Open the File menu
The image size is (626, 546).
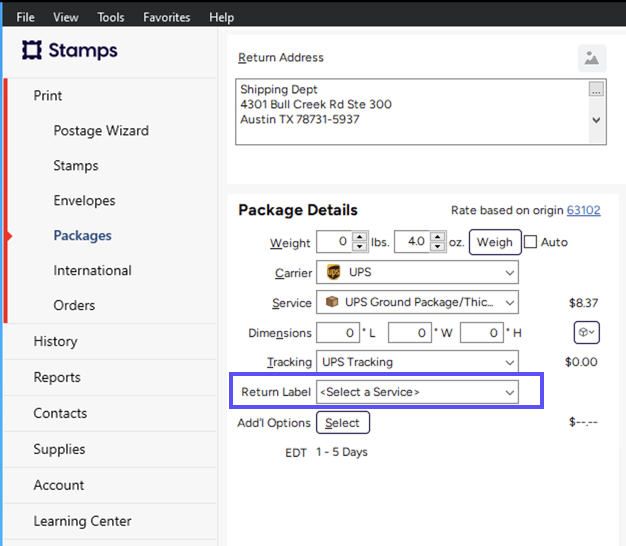pos(26,17)
